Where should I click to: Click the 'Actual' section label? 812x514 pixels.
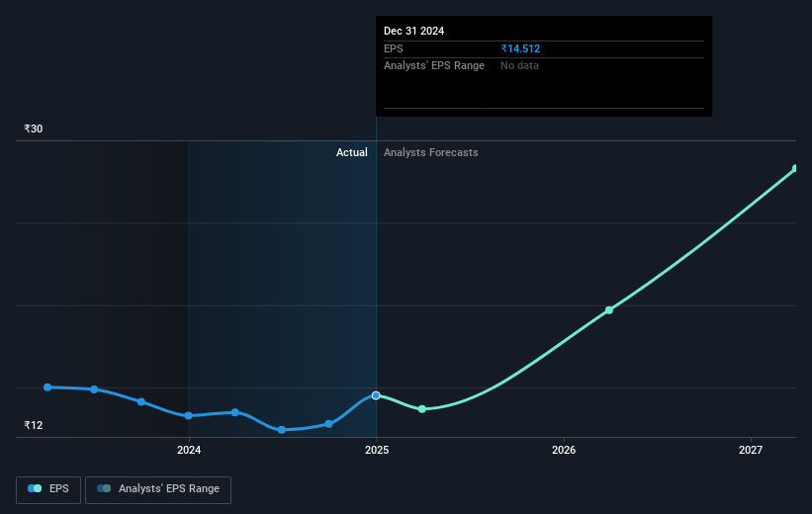tap(352, 152)
